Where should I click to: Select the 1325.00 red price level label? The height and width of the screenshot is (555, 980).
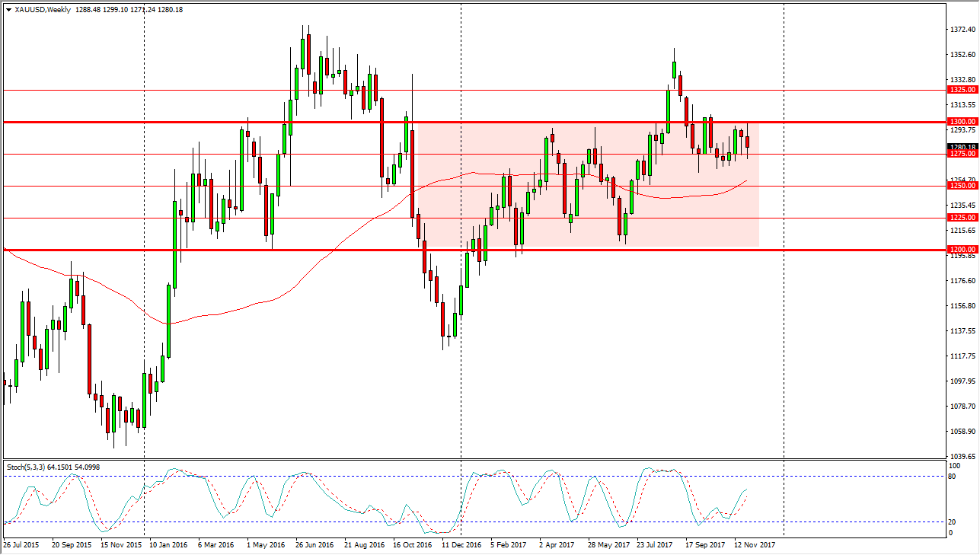961,90
